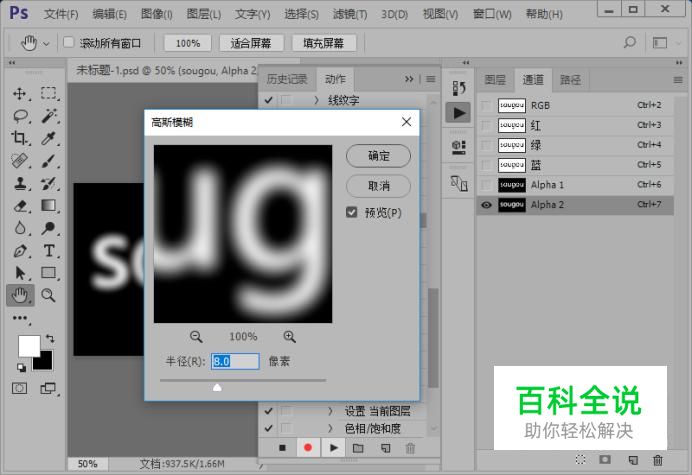Select the Hand tool in toolbox

(x=20, y=295)
